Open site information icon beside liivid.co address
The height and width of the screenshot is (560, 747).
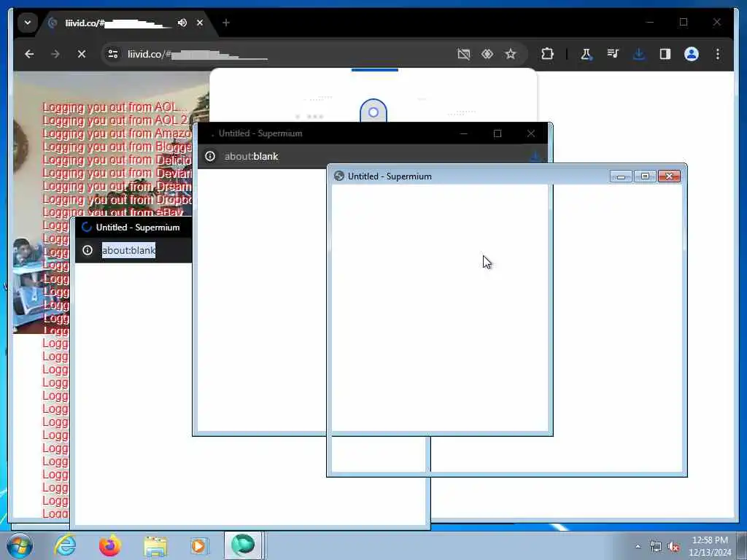click(113, 54)
